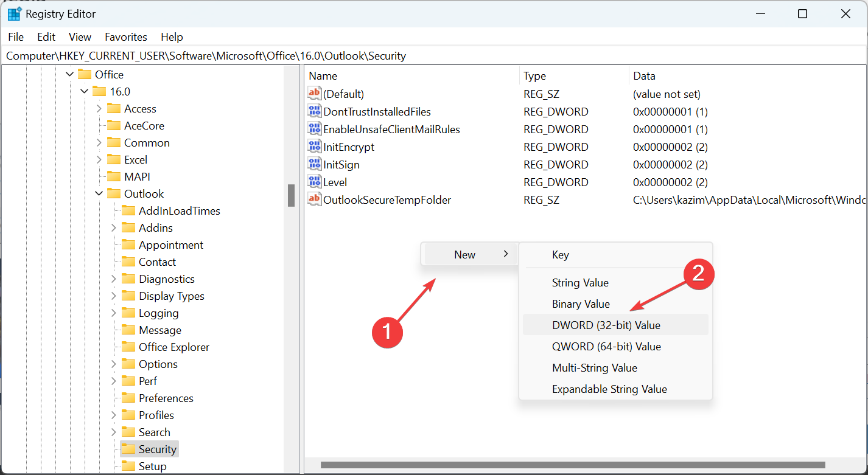Expand the Access key

99,108
